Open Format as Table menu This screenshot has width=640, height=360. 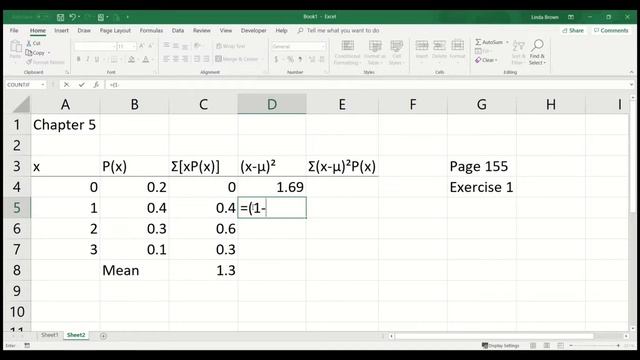coord(374,53)
